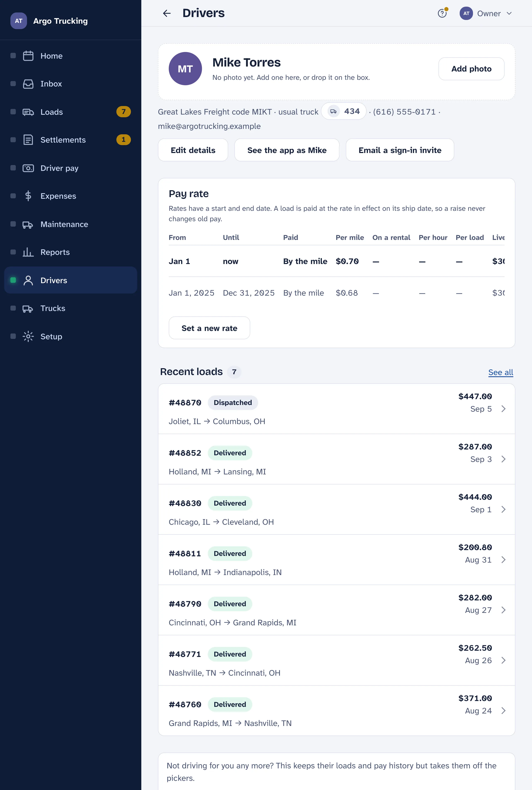Viewport: 532px width, 790px height.
Task: Click the Dispatched badge on #48870
Action: coord(233,402)
